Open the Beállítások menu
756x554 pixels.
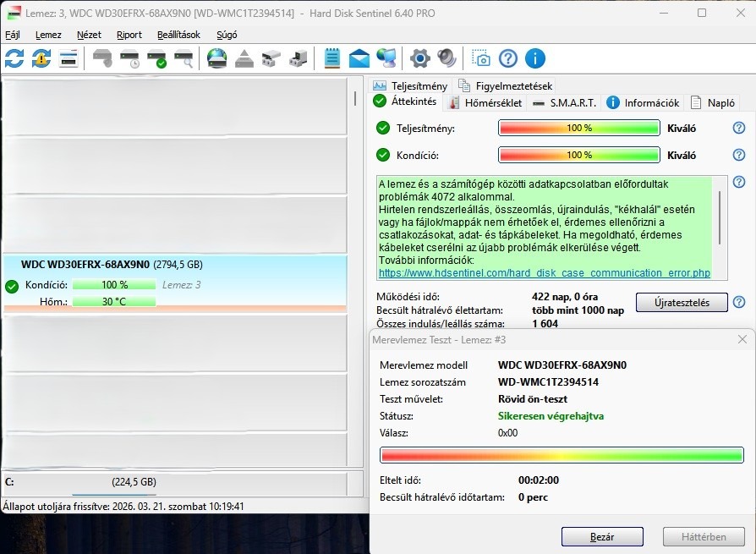[179, 35]
